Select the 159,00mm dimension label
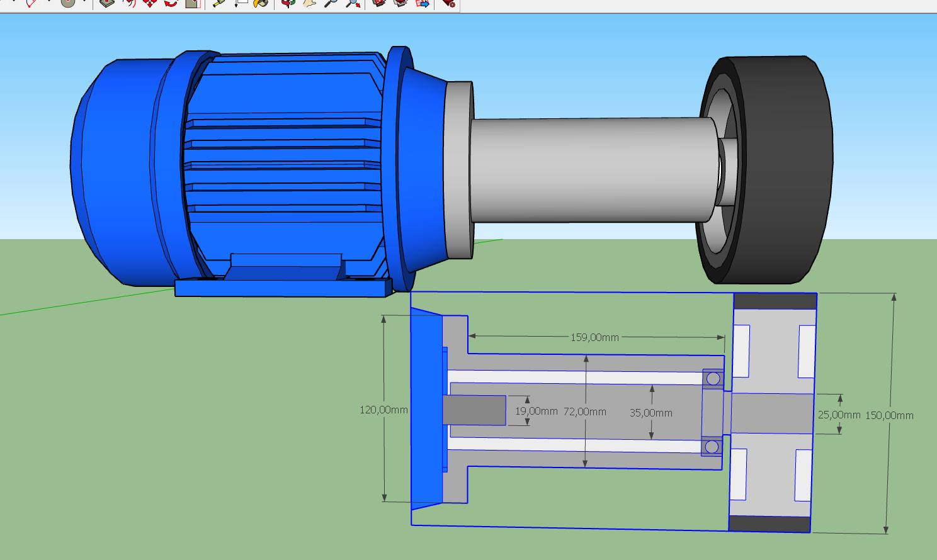The height and width of the screenshot is (560, 937). click(x=594, y=337)
